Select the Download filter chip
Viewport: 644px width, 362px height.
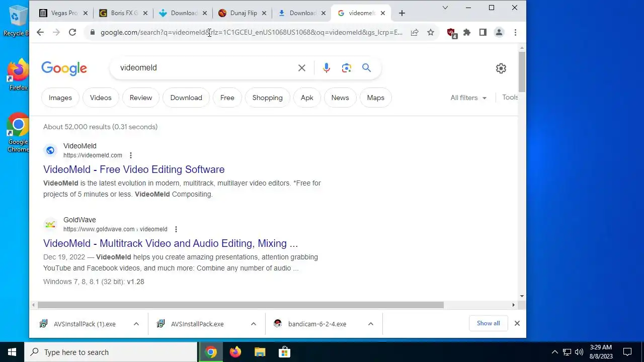[186, 98]
